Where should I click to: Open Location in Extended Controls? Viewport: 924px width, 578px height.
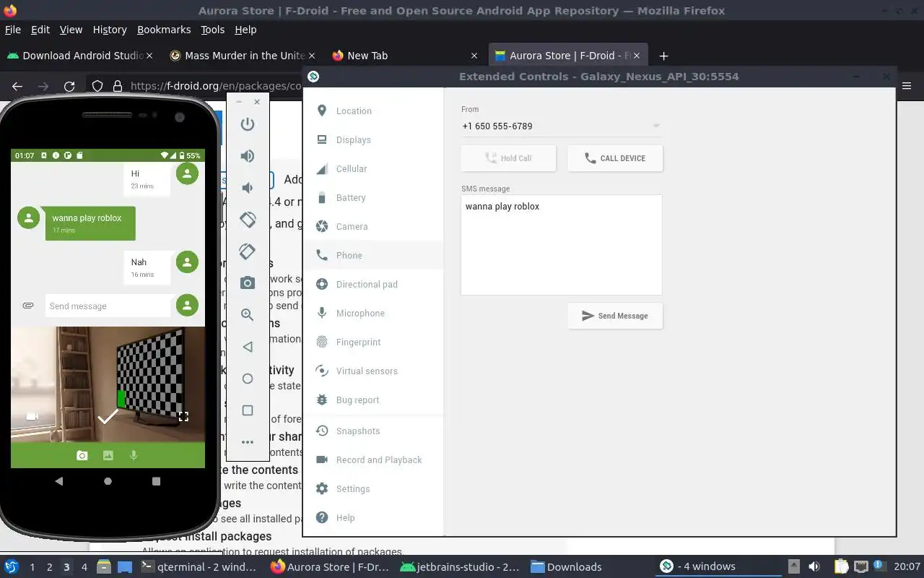373,111
